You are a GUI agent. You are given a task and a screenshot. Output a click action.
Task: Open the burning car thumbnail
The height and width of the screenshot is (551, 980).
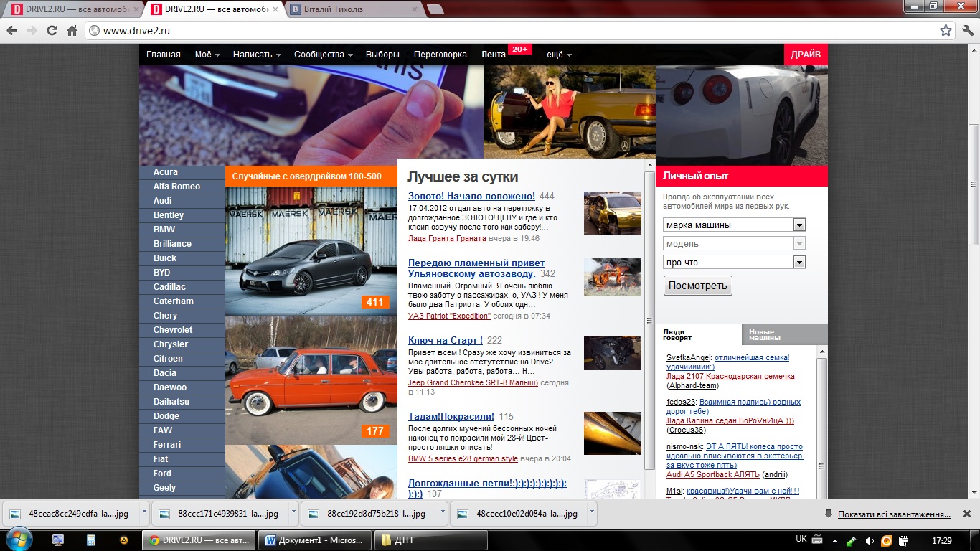pos(613,277)
